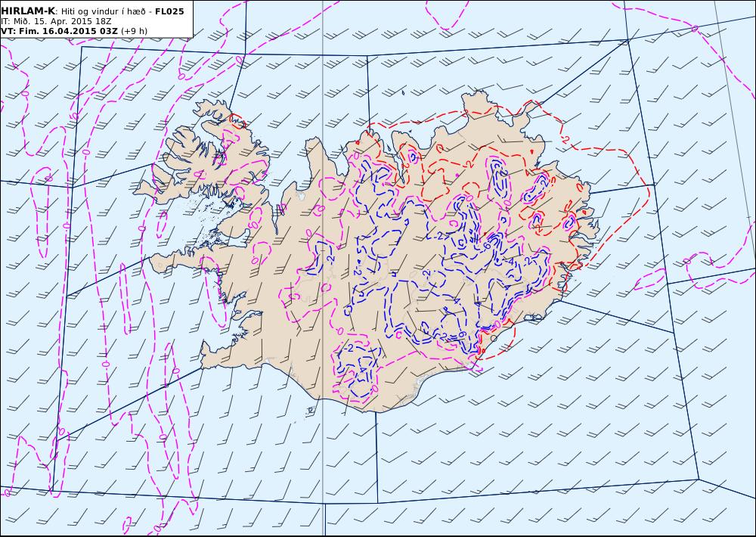Click the FL025 flight level label
Screen dimensions: 756x537
point(169,11)
